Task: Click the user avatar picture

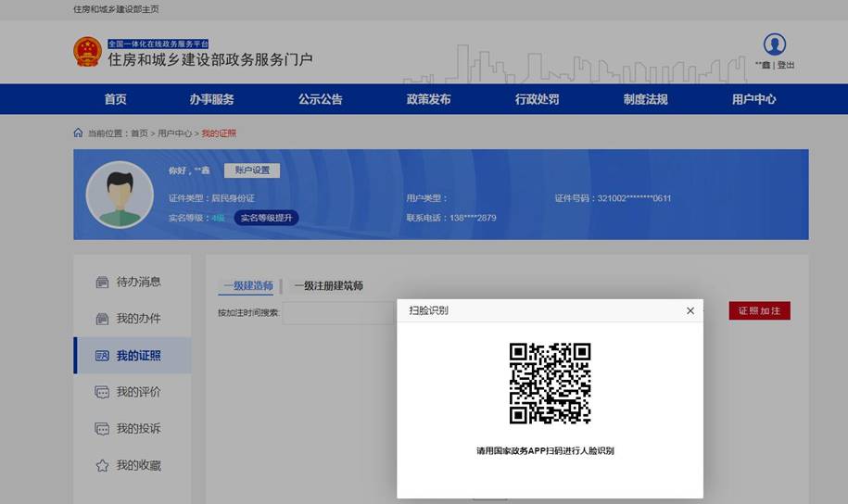Action: tap(120, 195)
